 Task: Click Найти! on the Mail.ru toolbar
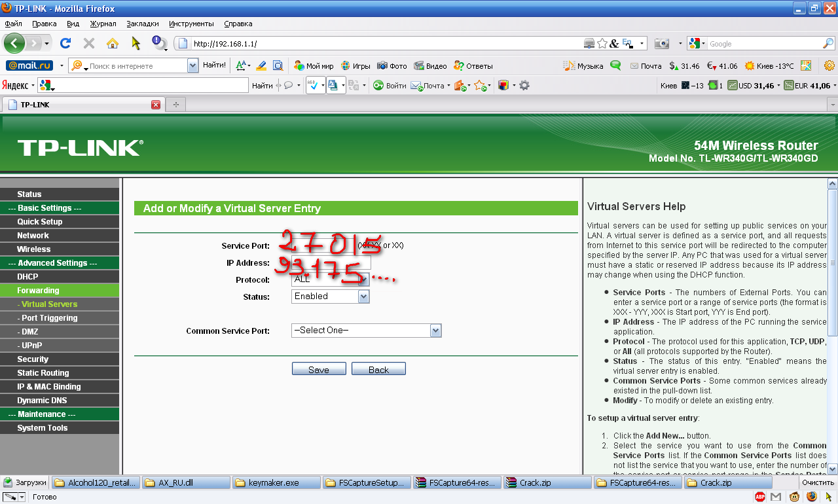point(214,65)
